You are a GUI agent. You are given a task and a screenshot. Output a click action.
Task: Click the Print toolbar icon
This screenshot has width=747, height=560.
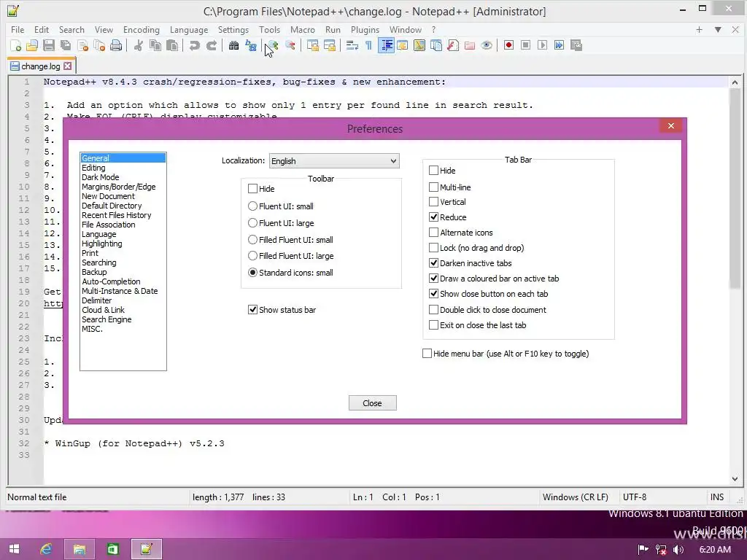pyautogui.click(x=116, y=45)
